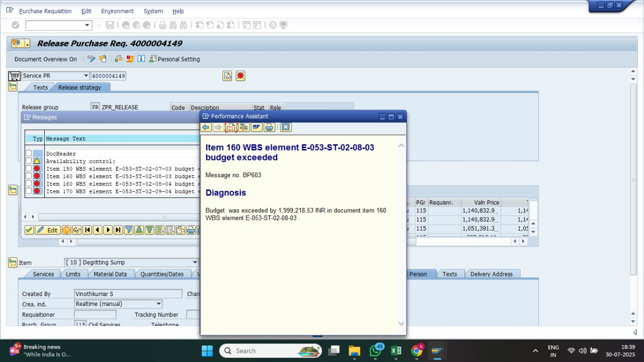Click the Display/Change glasses-pencil icon

pyautogui.click(x=91, y=59)
